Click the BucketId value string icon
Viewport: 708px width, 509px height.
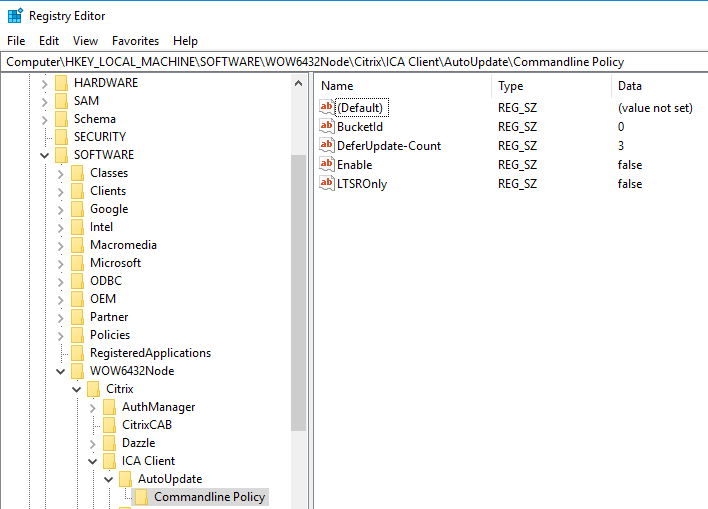[x=326, y=126]
